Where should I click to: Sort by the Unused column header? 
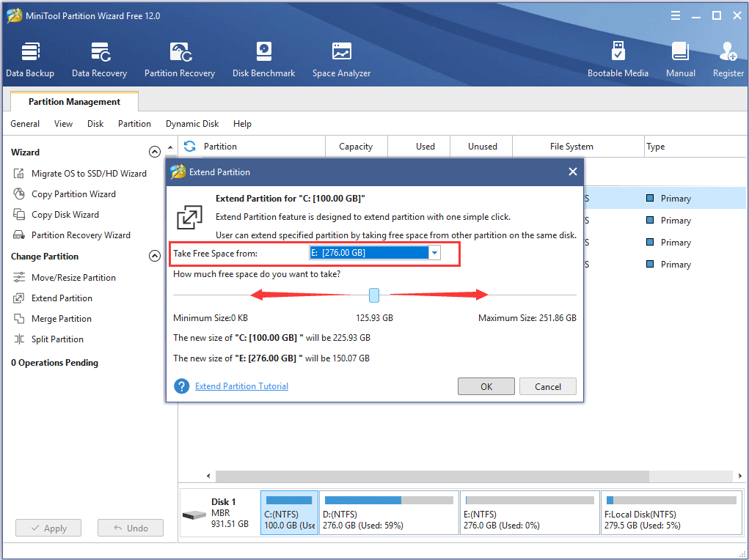(x=483, y=146)
